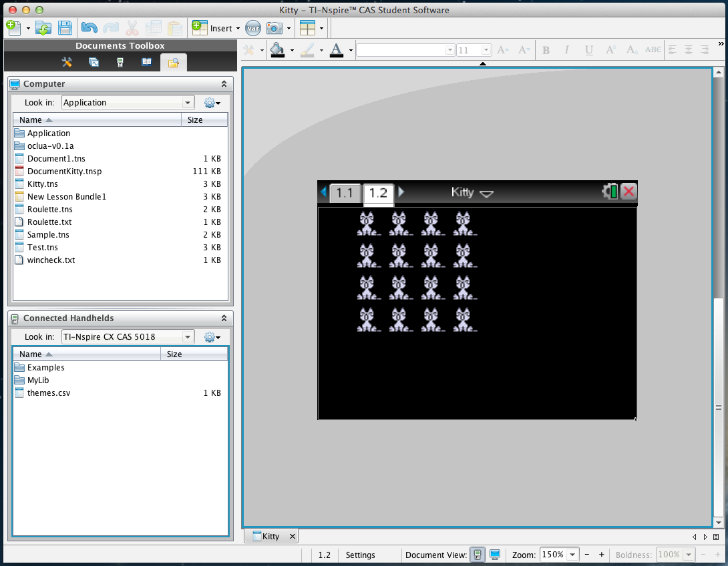Toggle Underline formatting
The image size is (728, 566).
(x=588, y=50)
